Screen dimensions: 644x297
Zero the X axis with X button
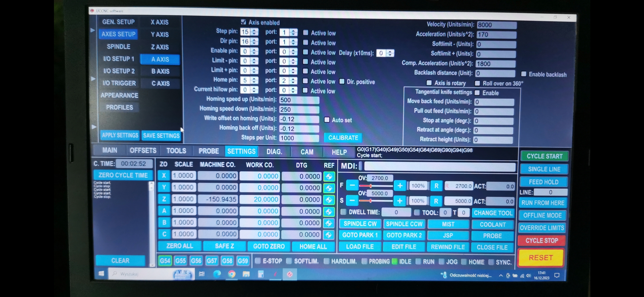[164, 175]
